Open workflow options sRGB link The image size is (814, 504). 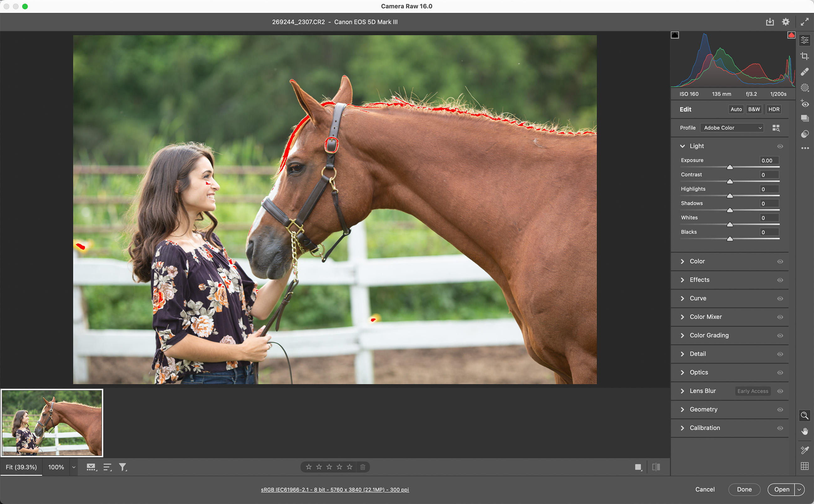(x=334, y=489)
